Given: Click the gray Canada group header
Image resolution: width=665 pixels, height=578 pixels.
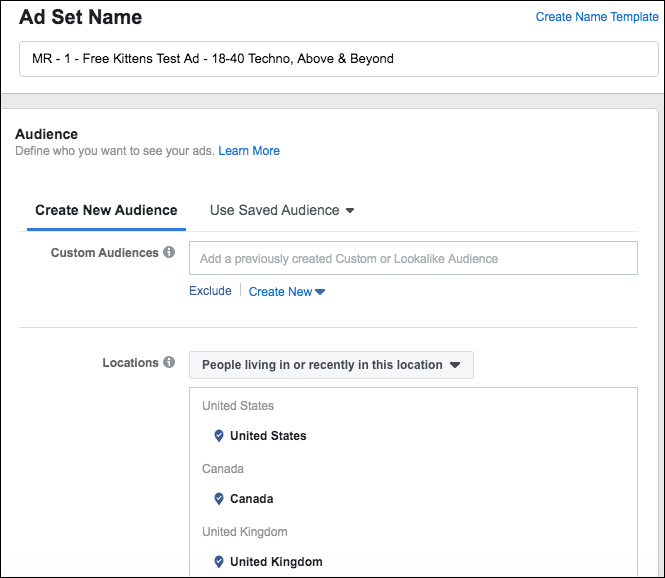Looking at the screenshot, I should tap(223, 469).
